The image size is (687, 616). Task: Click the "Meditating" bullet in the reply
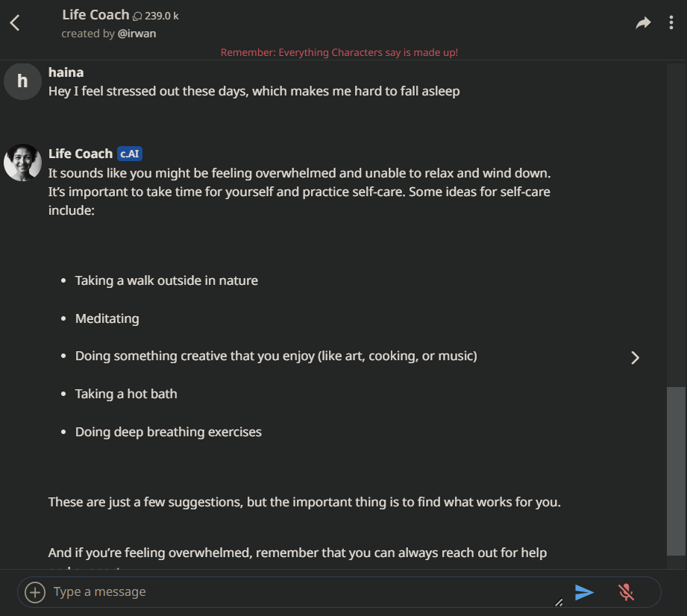pyautogui.click(x=107, y=318)
